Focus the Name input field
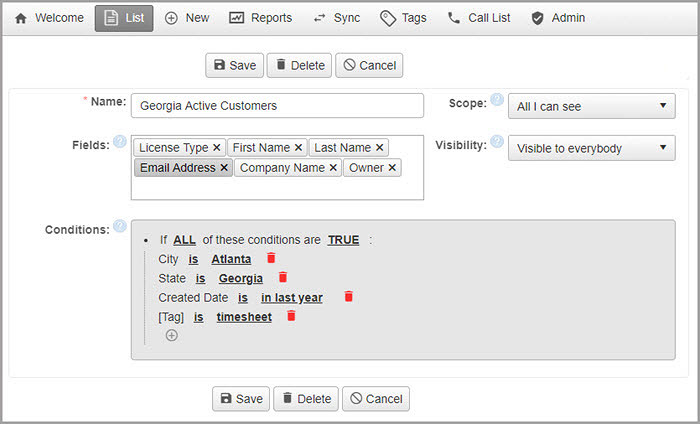 click(278, 106)
